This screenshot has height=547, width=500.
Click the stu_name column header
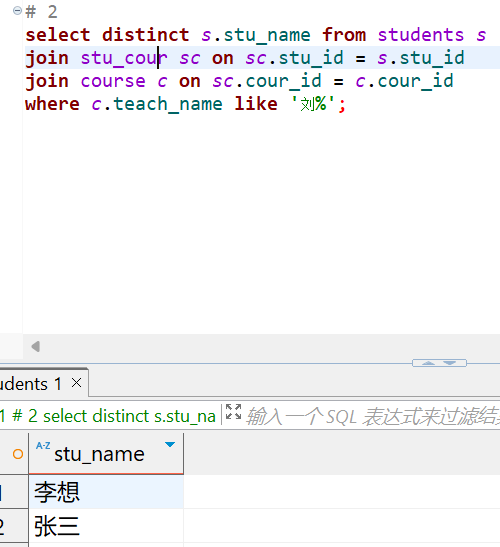pos(106,454)
